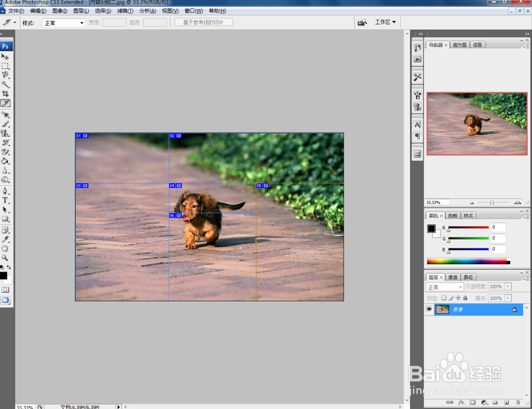Click 基于参考线的切片 button
The width and height of the screenshot is (532, 409).
(x=204, y=22)
